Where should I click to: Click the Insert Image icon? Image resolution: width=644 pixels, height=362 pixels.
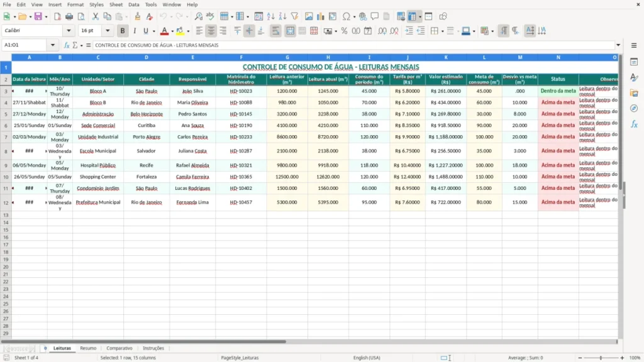click(309, 16)
